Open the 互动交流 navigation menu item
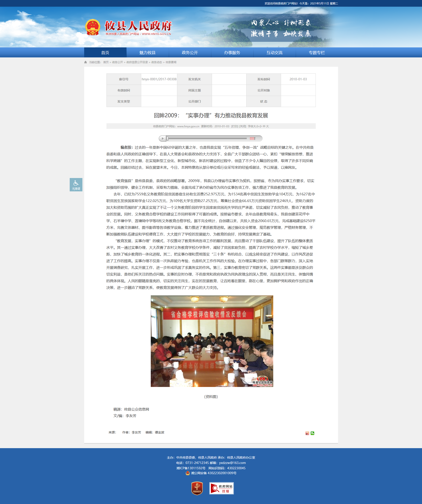The width and height of the screenshot is (422, 504). (x=274, y=53)
